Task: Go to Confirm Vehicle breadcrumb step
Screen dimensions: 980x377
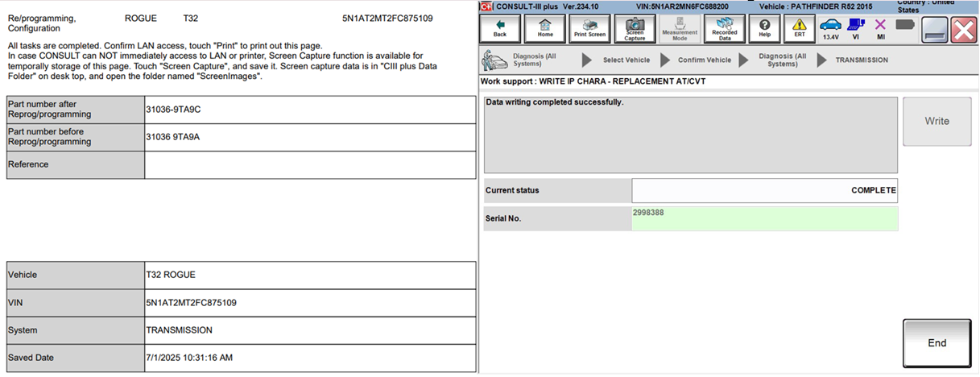Action: [x=705, y=60]
